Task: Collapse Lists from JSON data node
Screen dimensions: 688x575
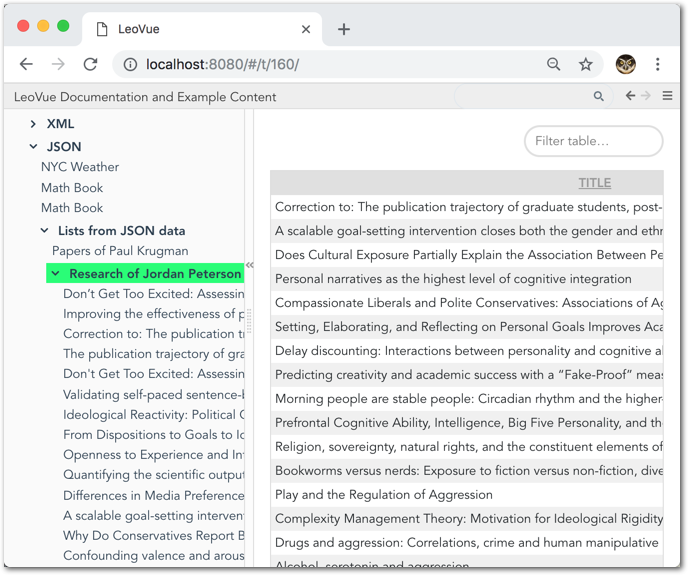Action: coord(44,230)
